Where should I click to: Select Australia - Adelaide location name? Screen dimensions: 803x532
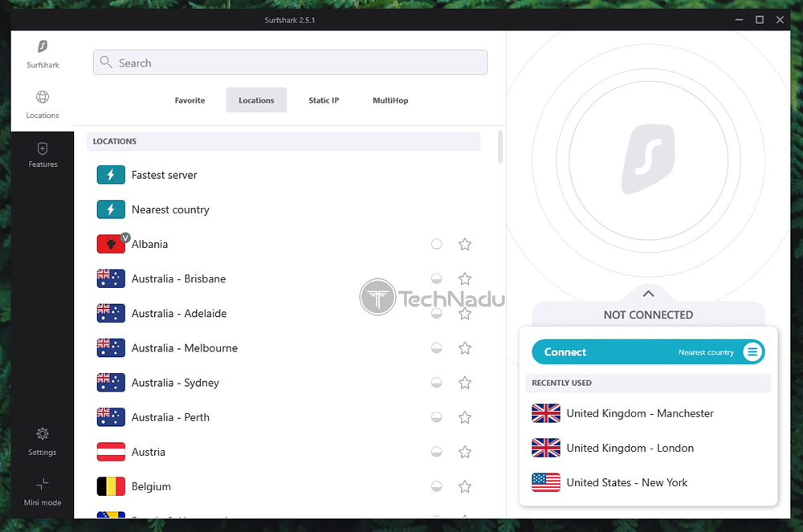tap(179, 313)
